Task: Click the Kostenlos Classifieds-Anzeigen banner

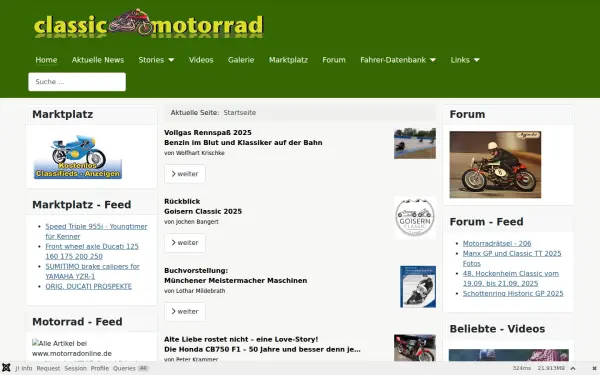Action: pyautogui.click(x=78, y=157)
